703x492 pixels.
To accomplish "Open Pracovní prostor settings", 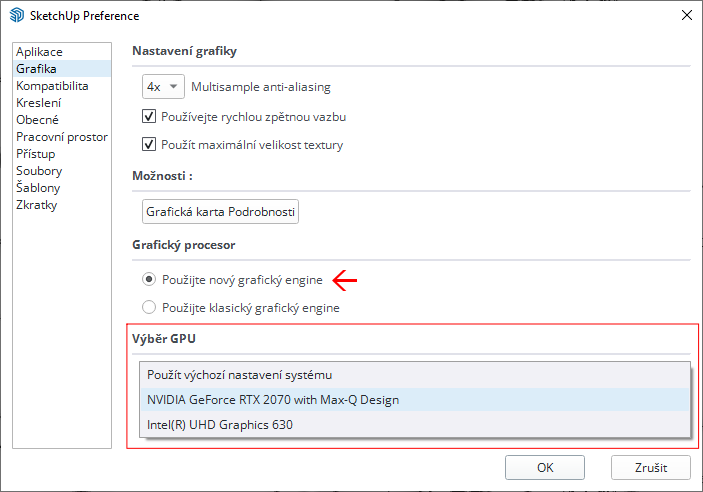I will point(62,137).
